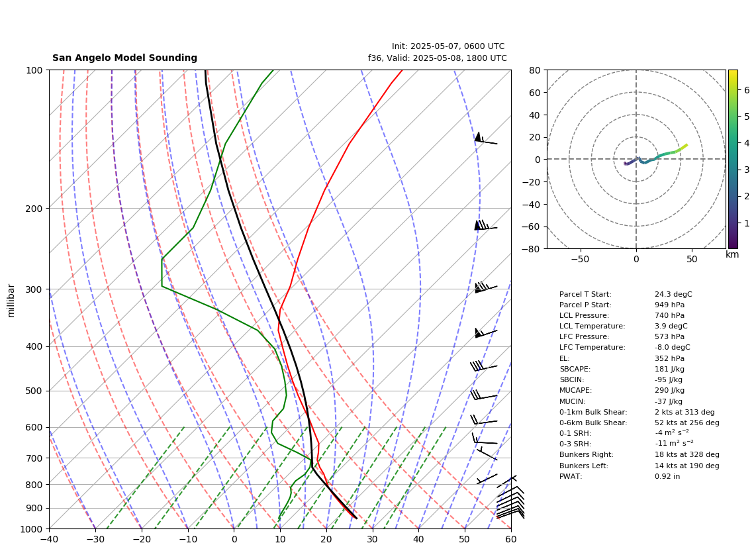
Task: Click the 0-6km Bulk Shear value
Action: click(687, 423)
